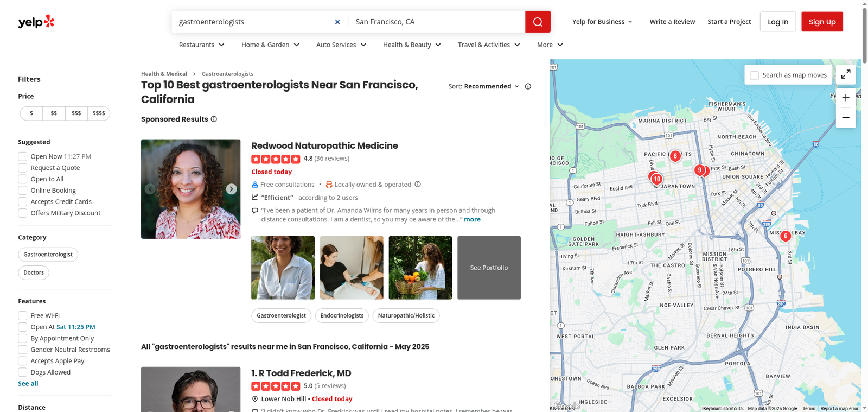Click the See Portfolio tile
This screenshot has height=412, width=868.
click(x=489, y=268)
